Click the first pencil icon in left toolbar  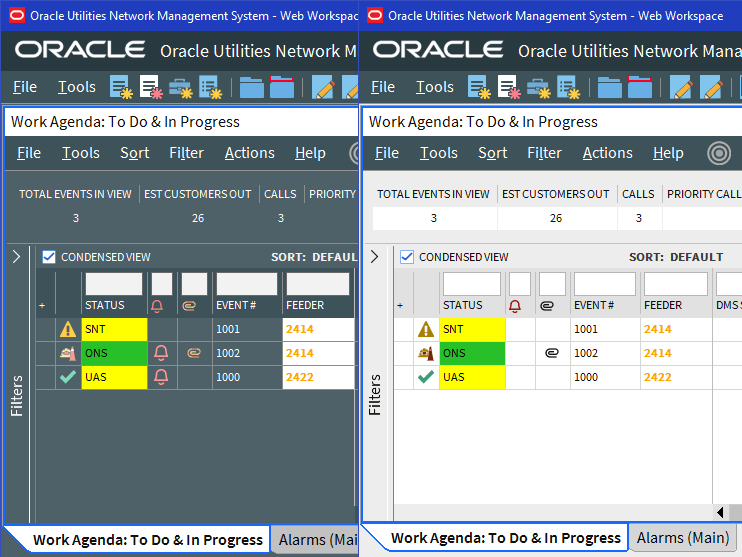(x=323, y=87)
